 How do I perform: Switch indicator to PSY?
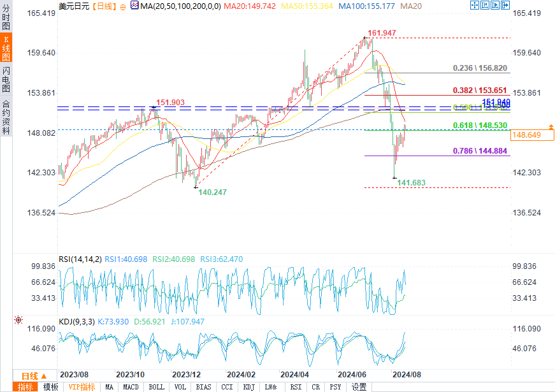point(335,387)
